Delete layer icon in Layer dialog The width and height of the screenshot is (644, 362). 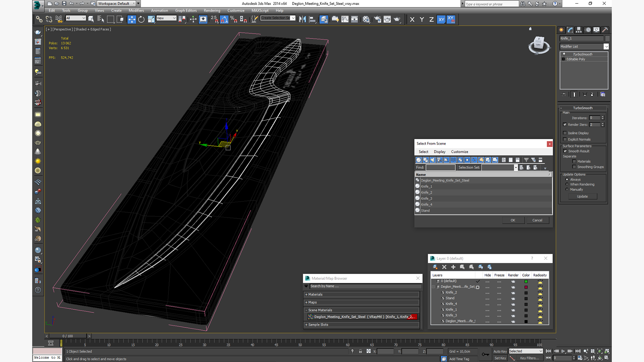(444, 267)
